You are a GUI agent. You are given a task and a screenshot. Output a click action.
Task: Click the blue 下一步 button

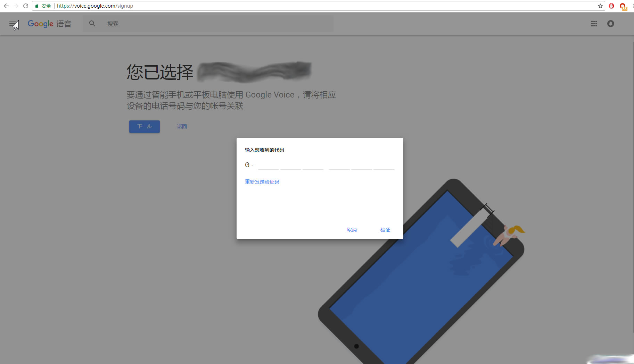[x=145, y=127]
